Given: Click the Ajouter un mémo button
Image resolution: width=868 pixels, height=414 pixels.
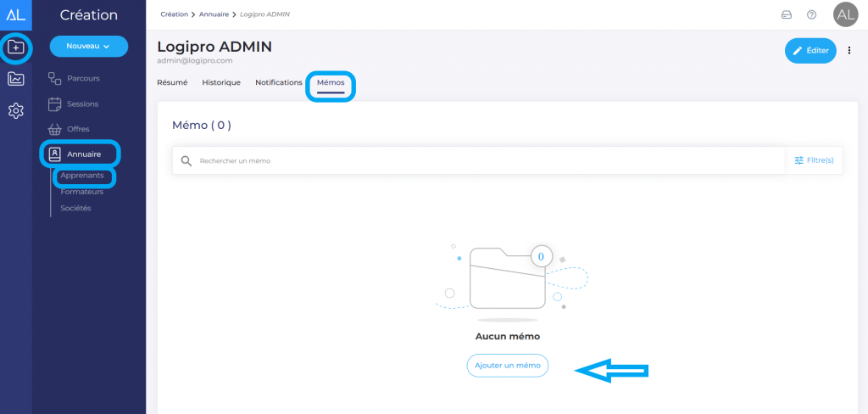Looking at the screenshot, I should click(x=508, y=366).
